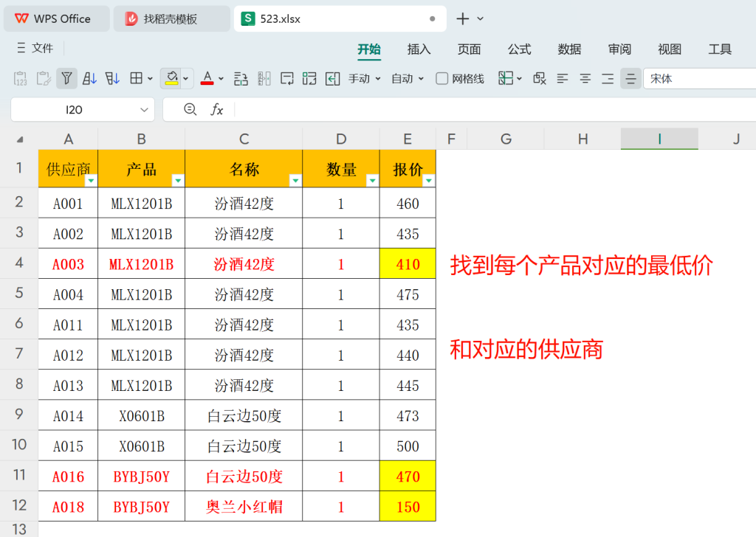Click the row height adjustment icon

click(241, 78)
